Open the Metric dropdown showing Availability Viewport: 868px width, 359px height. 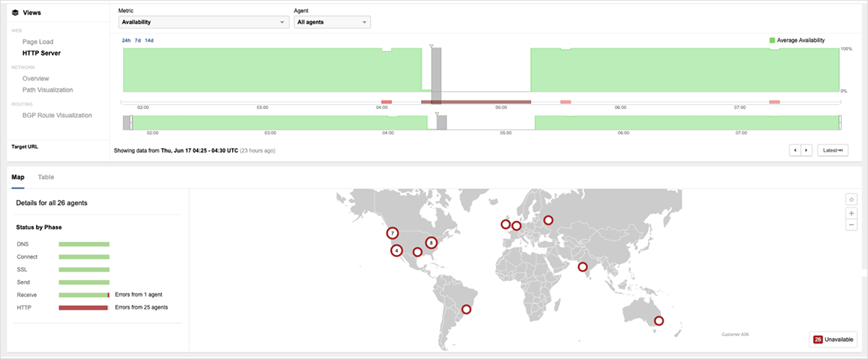(203, 22)
